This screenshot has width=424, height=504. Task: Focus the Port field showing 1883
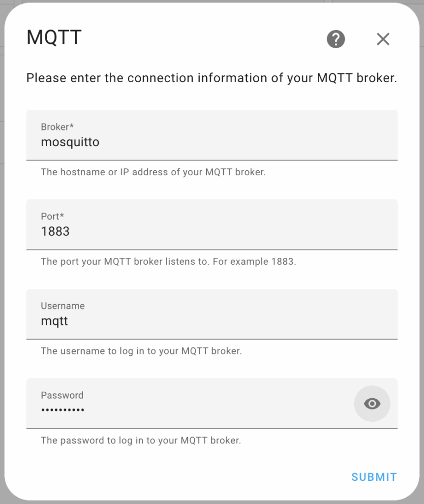coord(212,224)
